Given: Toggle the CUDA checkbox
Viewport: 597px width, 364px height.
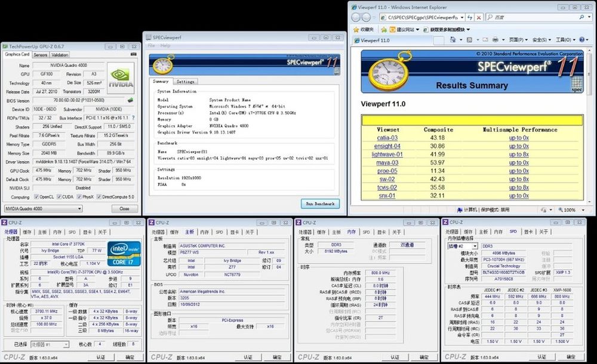Looking at the screenshot, I should (59, 197).
